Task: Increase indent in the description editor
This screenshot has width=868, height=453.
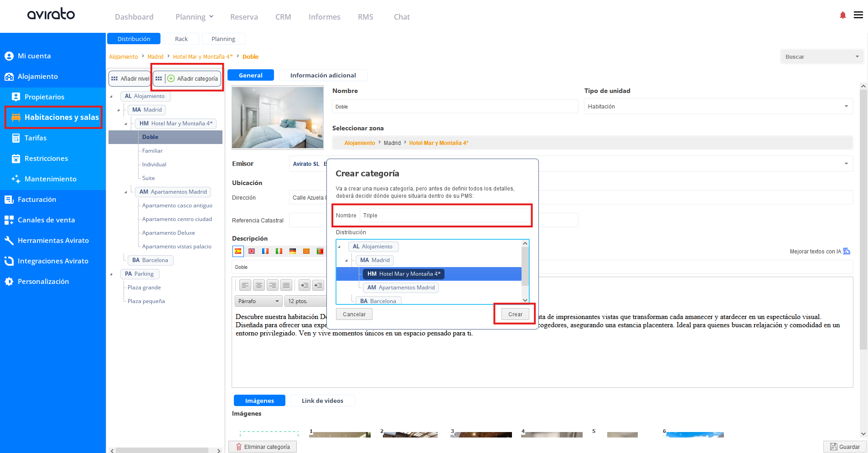Action: pyautogui.click(x=318, y=285)
